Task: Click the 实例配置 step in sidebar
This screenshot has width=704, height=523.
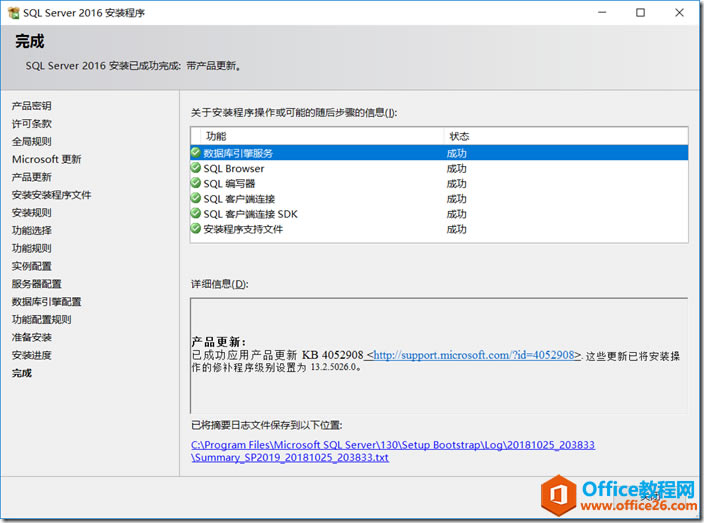Action: coord(31,266)
